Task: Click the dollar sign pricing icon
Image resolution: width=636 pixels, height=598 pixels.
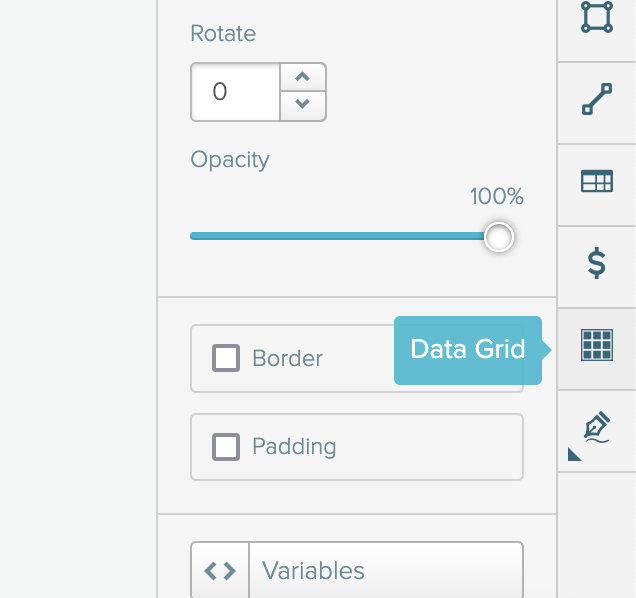Action: tap(597, 263)
